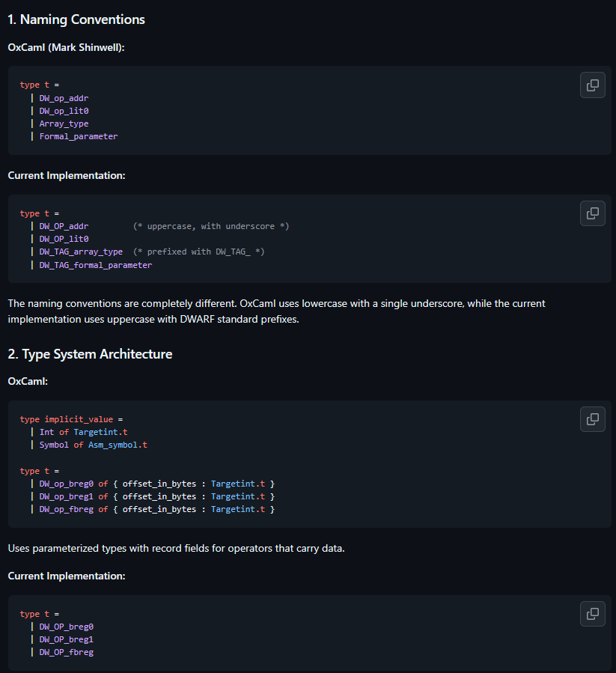This screenshot has height=673, width=616.
Task: Click the "Uses parameterized types" paragraph
Action: point(176,549)
